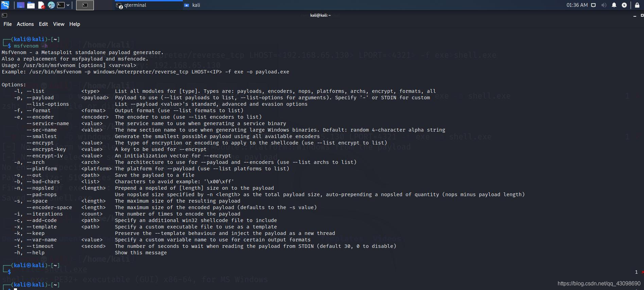644x290 pixels.
Task: Click the lock screen padlock icon
Action: coord(637,5)
